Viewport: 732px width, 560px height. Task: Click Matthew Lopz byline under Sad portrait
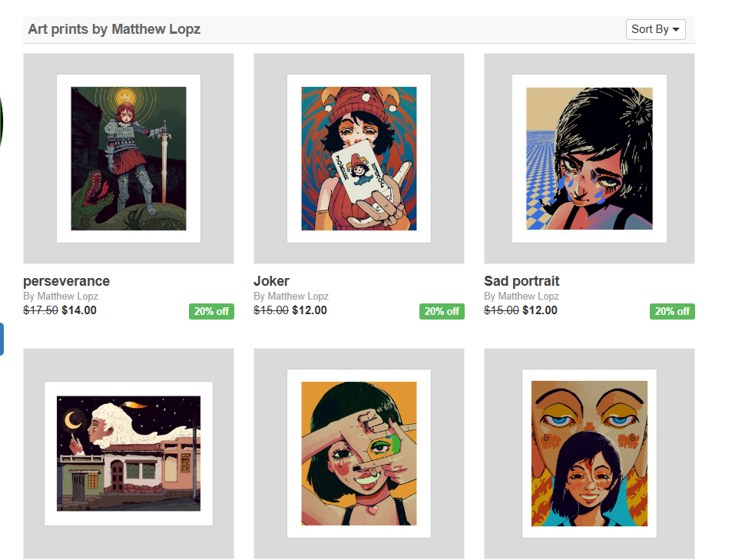pyautogui.click(x=528, y=297)
